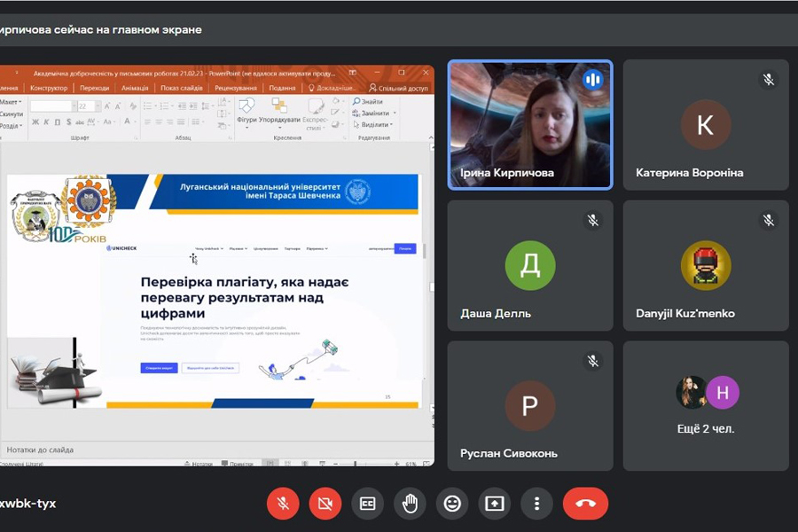
Task: Switch to the Рецензування tab
Action: point(235,89)
